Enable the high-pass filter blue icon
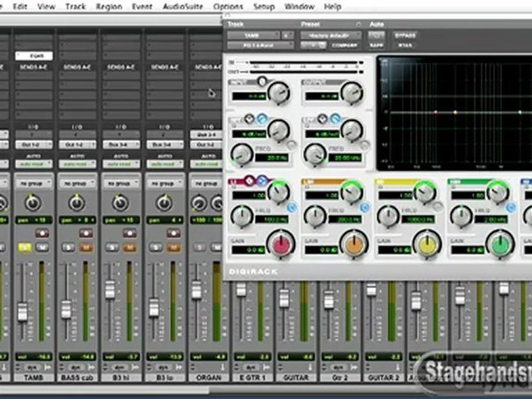Viewport: 532px width, 399px height. (262, 119)
